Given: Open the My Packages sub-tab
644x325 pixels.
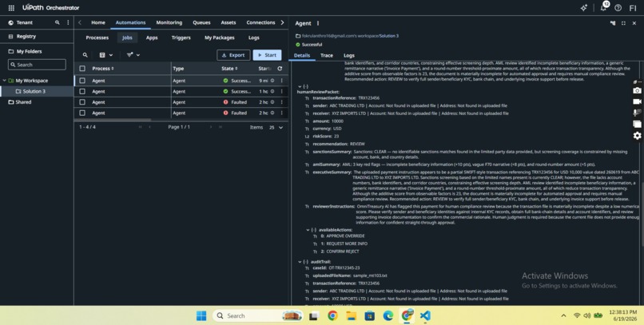Looking at the screenshot, I should [219, 38].
